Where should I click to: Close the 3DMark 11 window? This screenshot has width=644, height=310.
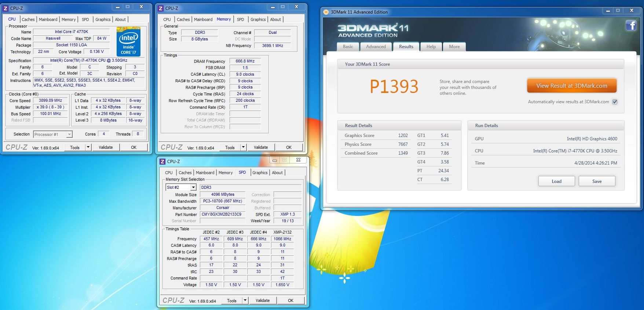[632, 11]
